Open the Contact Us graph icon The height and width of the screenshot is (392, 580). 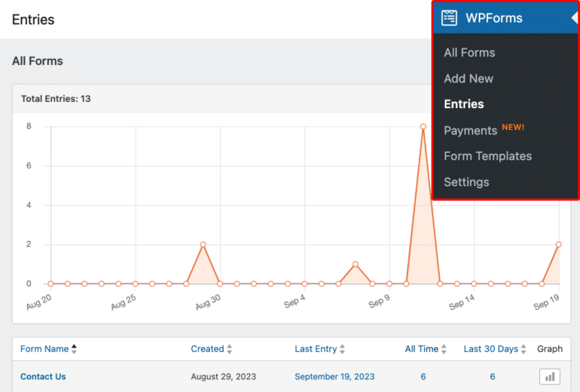(x=549, y=376)
